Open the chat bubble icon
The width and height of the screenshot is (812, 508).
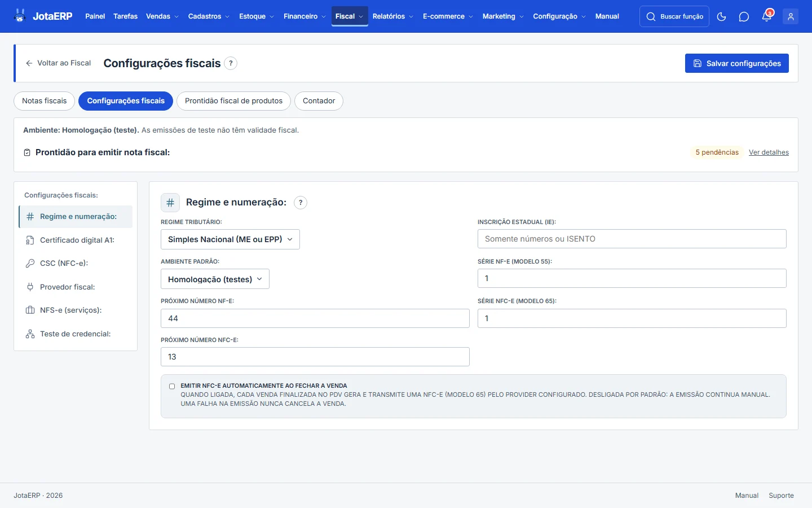pos(744,16)
